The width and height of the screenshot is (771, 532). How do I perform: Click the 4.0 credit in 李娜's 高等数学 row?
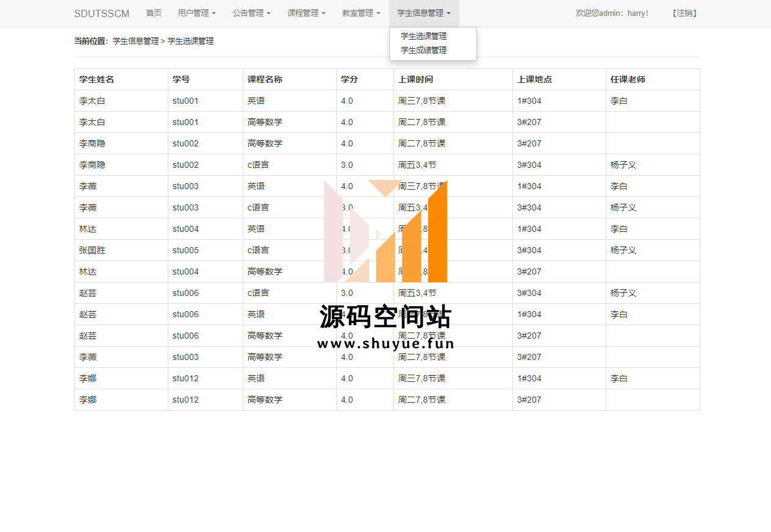(x=347, y=400)
